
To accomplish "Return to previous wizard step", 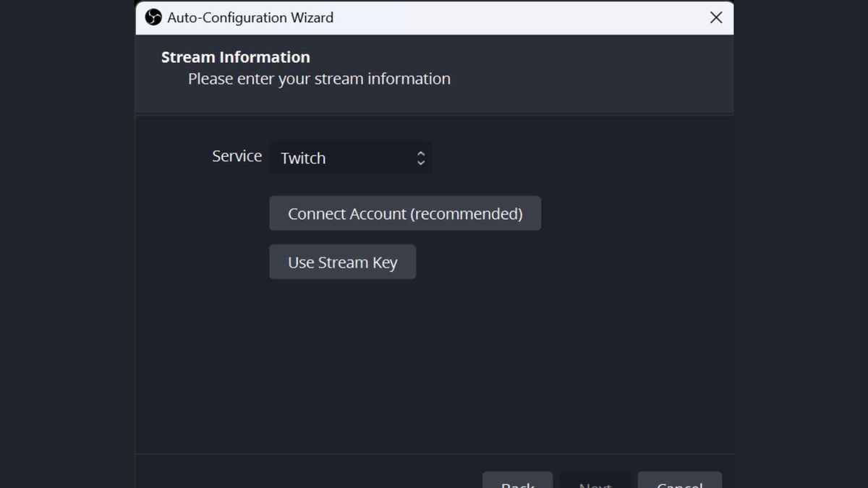I will click(x=517, y=483).
